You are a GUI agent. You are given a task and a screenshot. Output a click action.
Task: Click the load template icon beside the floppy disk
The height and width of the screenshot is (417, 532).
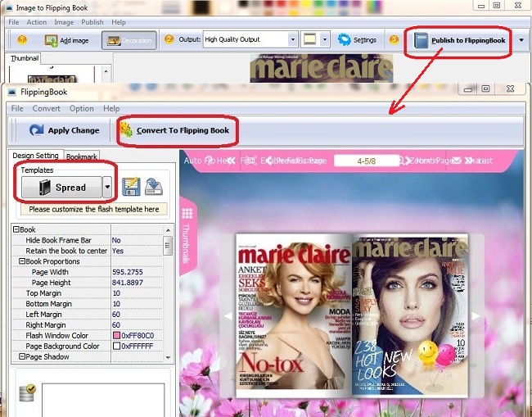154,187
